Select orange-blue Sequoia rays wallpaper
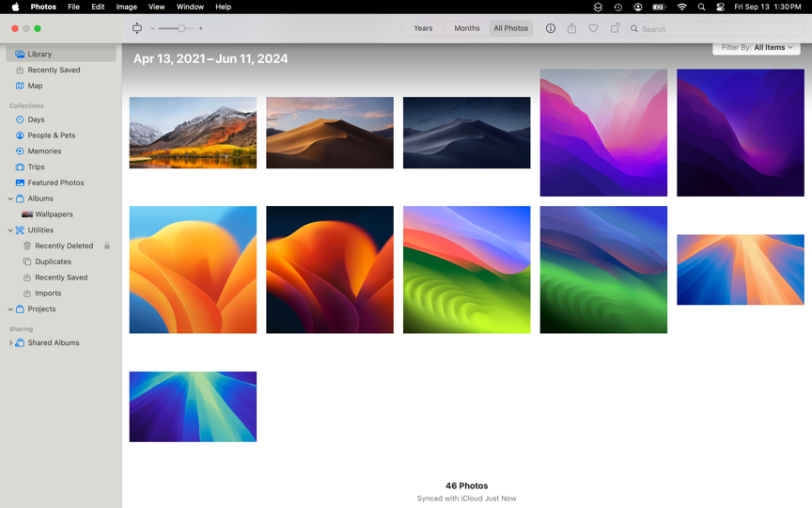Image resolution: width=812 pixels, height=508 pixels. click(x=741, y=270)
